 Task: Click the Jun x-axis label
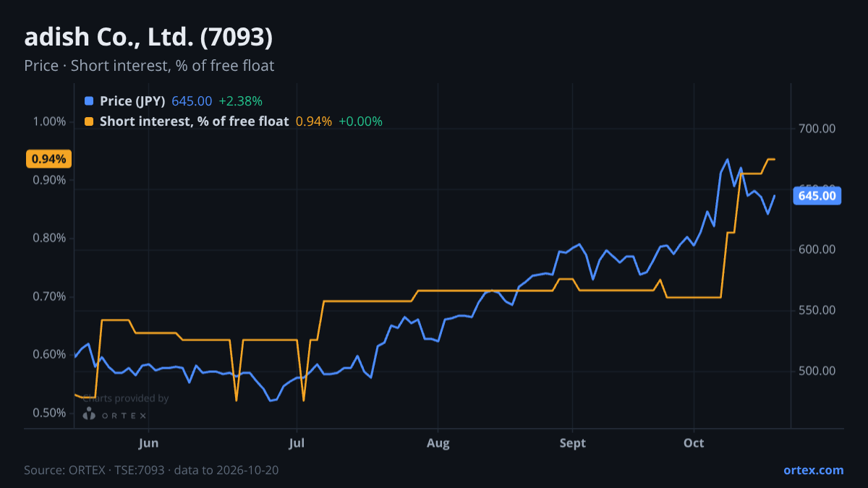(x=148, y=443)
